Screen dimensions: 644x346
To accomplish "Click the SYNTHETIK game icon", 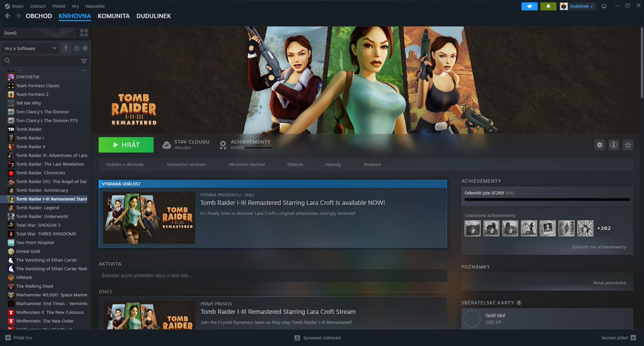I will [x=11, y=77].
